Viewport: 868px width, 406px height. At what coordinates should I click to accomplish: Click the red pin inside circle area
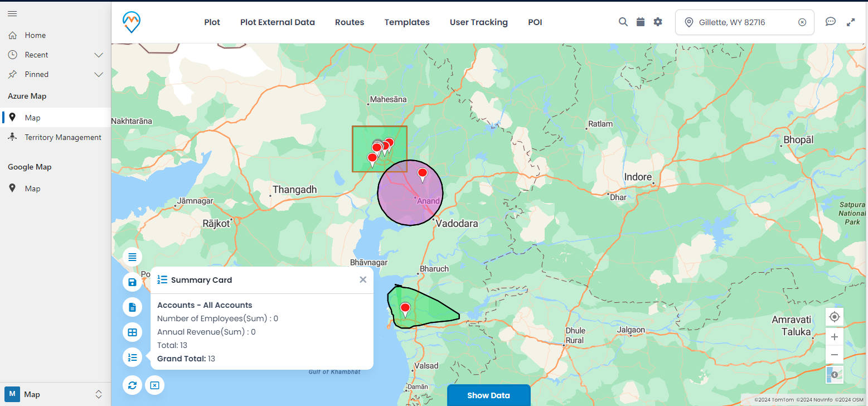click(x=423, y=175)
